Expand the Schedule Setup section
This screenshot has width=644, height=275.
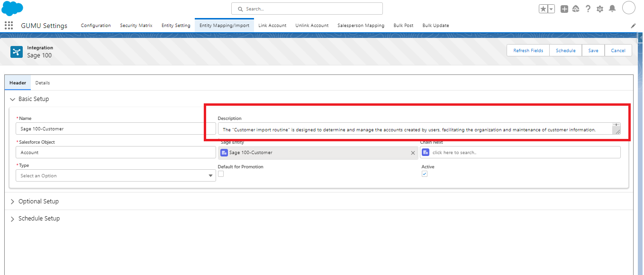pos(12,219)
